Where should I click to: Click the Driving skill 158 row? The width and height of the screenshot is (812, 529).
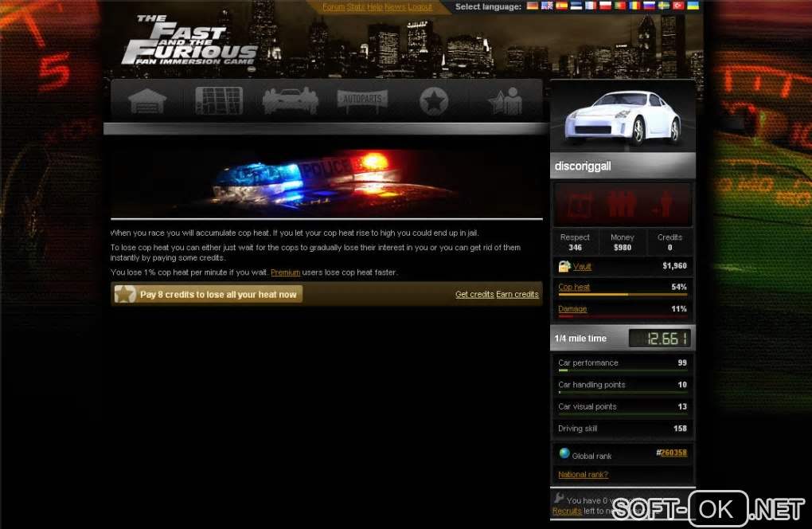click(x=623, y=429)
